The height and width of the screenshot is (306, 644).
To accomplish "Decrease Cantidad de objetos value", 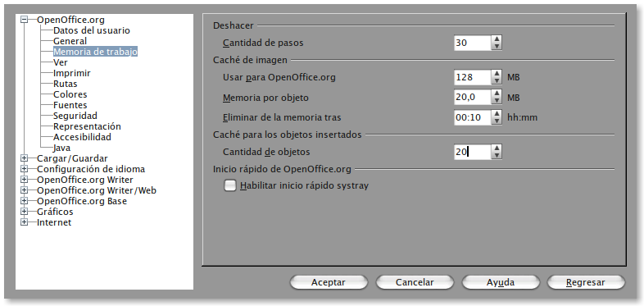I will click(497, 156).
